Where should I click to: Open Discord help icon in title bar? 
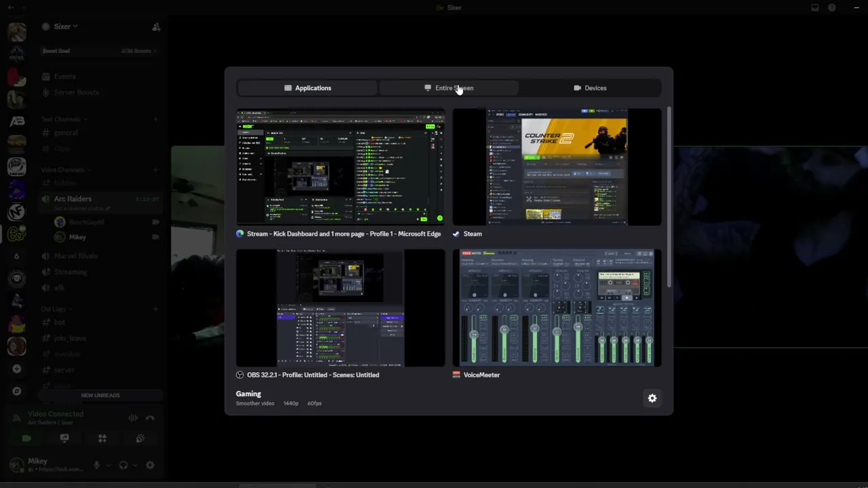click(832, 7)
